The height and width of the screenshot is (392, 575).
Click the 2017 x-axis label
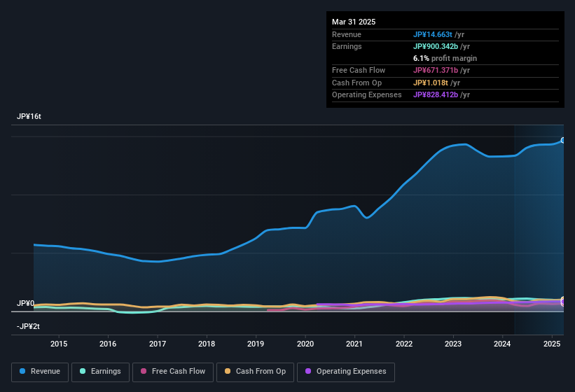[158, 344]
